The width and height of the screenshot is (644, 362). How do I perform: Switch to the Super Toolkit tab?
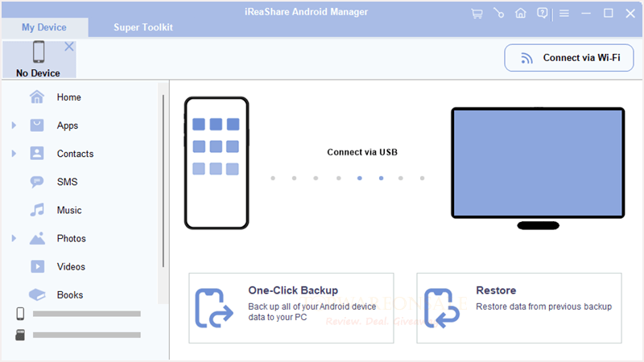click(143, 27)
